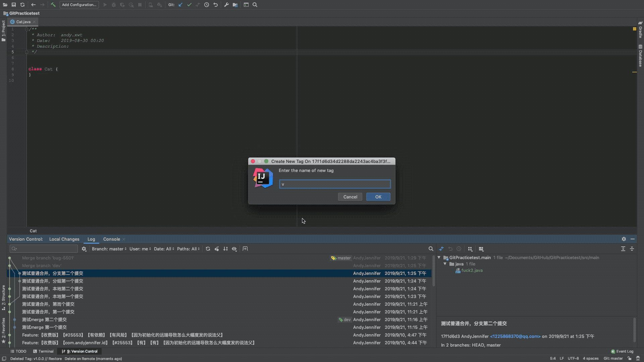The height and width of the screenshot is (362, 644).
Task: Collapse the GitPracticetest.main tree node
Action: click(x=439, y=257)
